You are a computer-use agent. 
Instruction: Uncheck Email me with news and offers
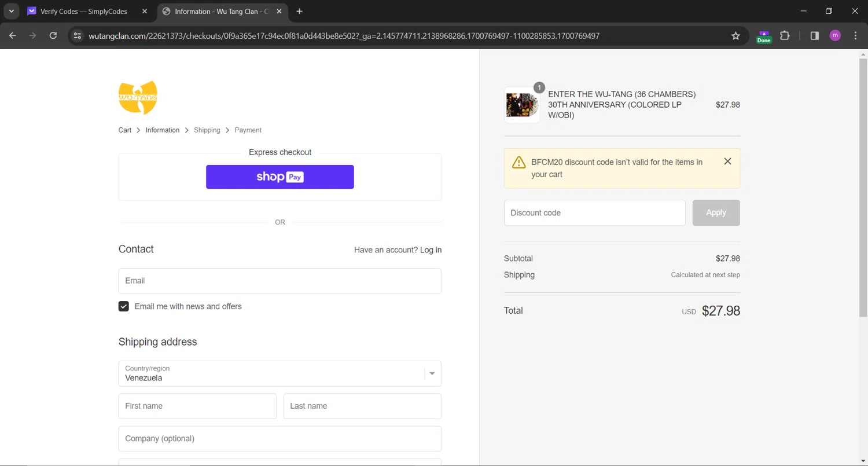(x=124, y=306)
